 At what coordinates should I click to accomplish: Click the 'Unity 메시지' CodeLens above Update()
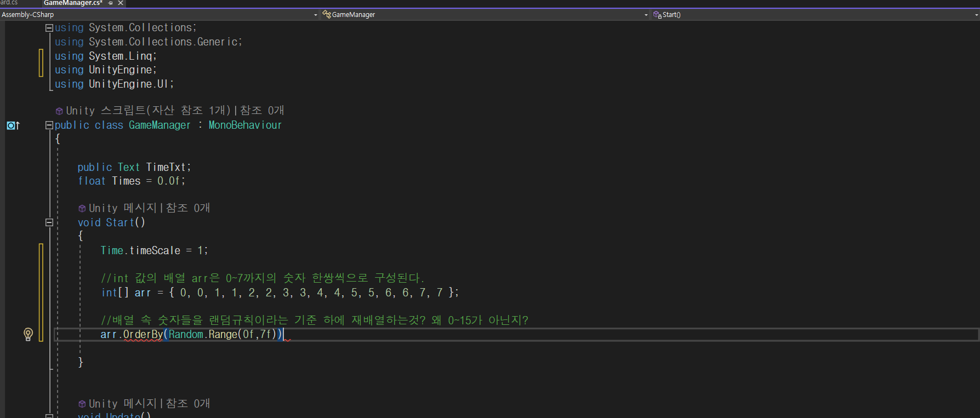pos(123,404)
